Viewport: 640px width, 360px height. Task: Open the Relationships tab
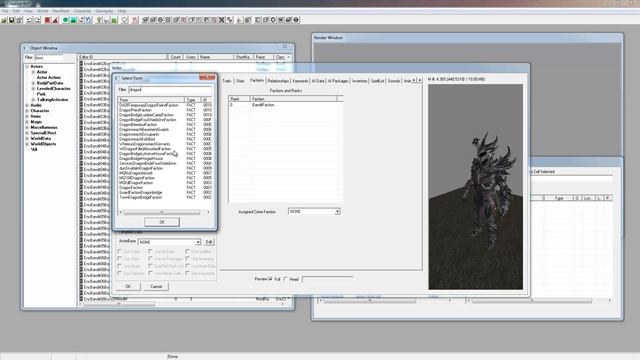point(278,81)
